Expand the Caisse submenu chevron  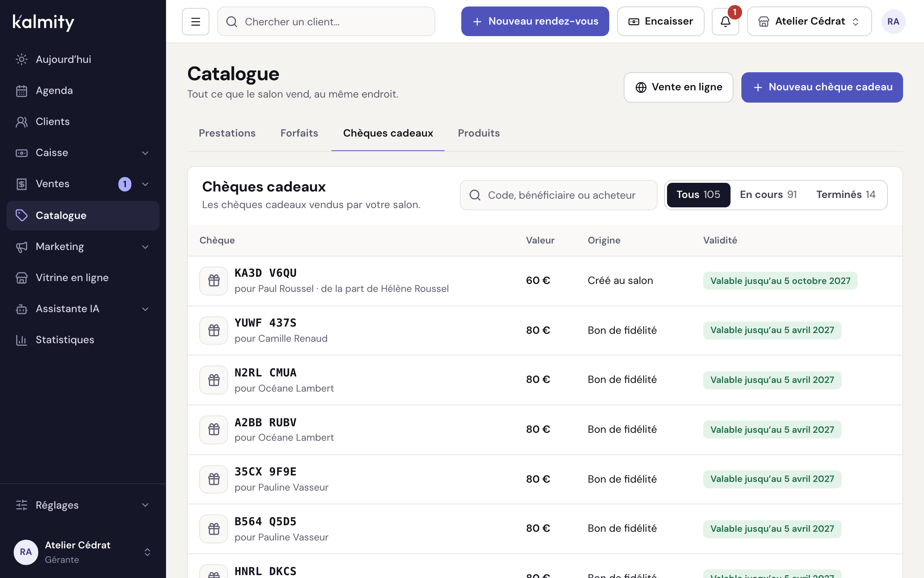pyautogui.click(x=145, y=153)
